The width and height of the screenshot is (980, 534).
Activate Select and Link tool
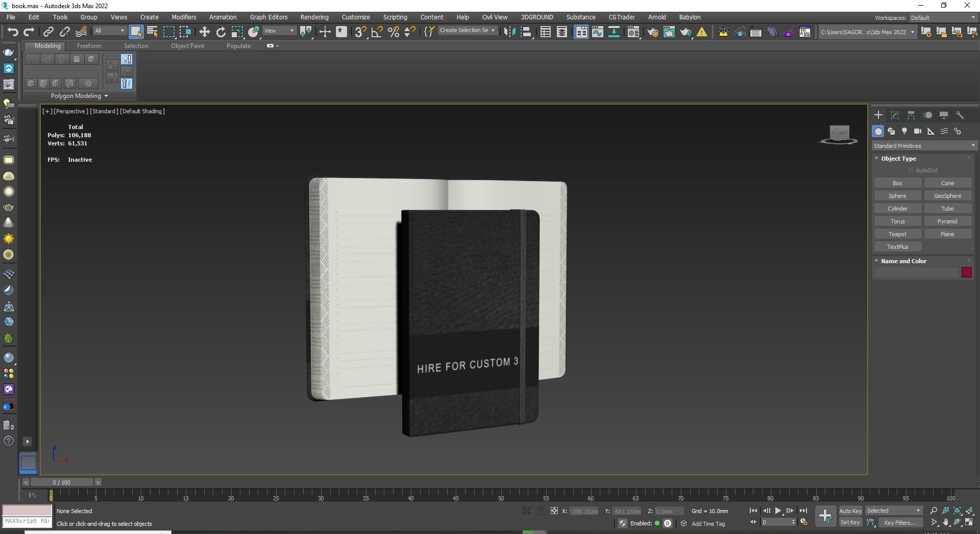(48, 32)
